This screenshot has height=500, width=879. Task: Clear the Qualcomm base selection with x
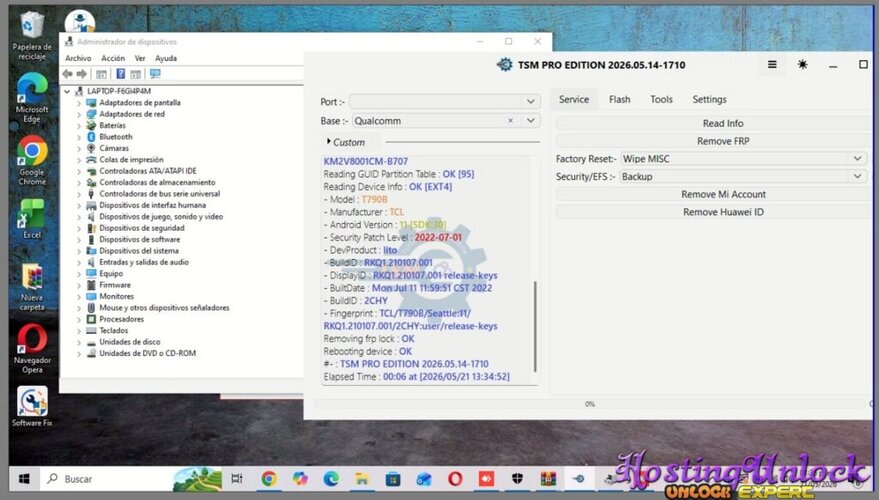coord(510,121)
